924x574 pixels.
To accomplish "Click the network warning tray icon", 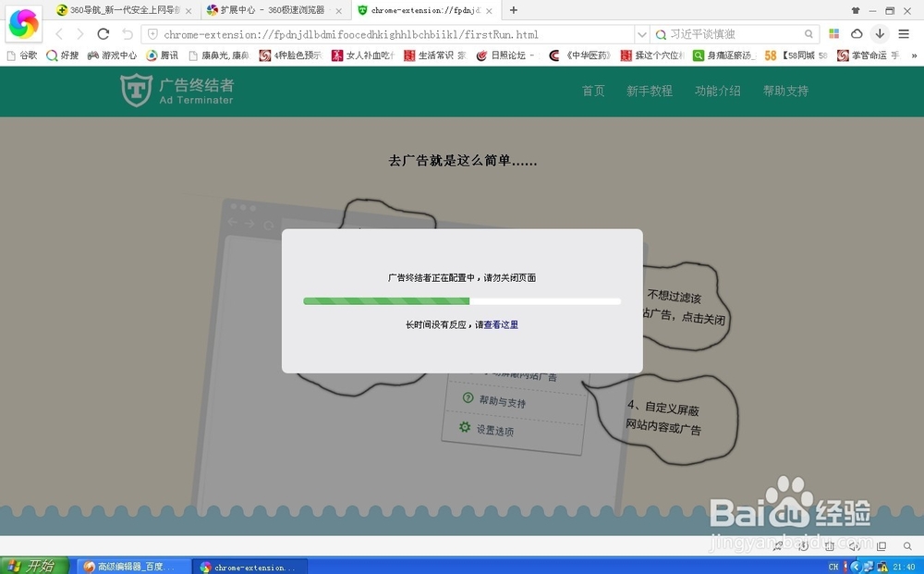I will tap(882, 567).
